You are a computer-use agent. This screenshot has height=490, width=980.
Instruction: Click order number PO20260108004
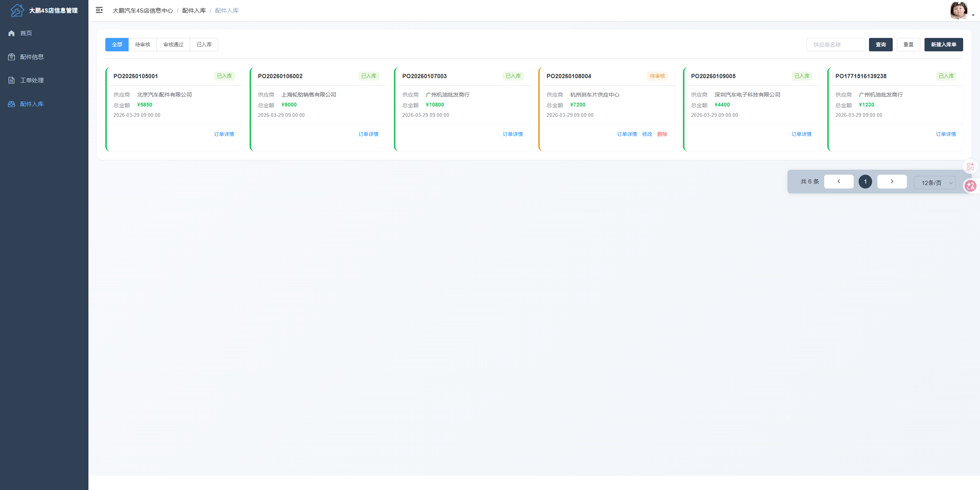tap(569, 76)
